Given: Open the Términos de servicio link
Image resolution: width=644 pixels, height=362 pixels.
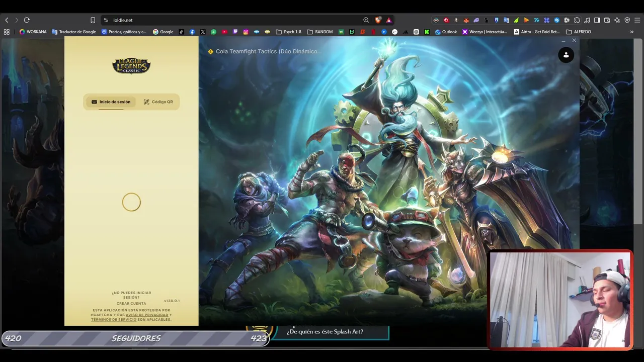Looking at the screenshot, I should pyautogui.click(x=114, y=320).
